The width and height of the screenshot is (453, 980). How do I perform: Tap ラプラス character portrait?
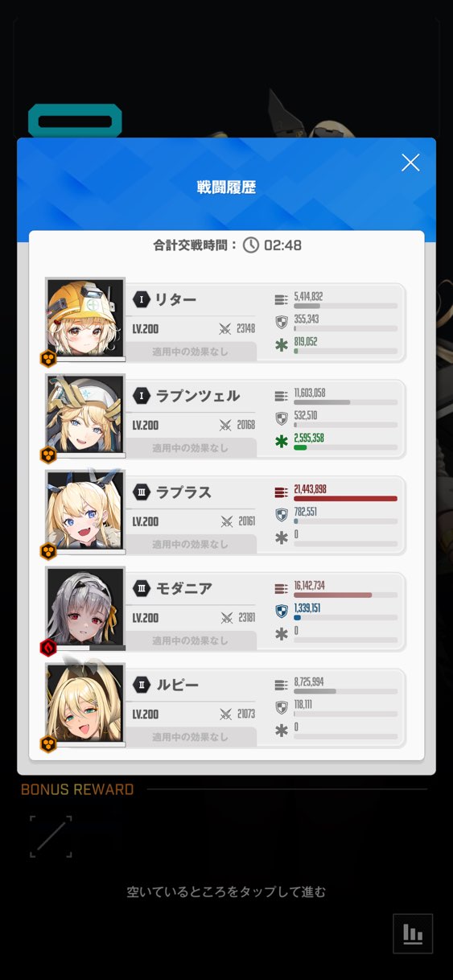[x=85, y=512]
